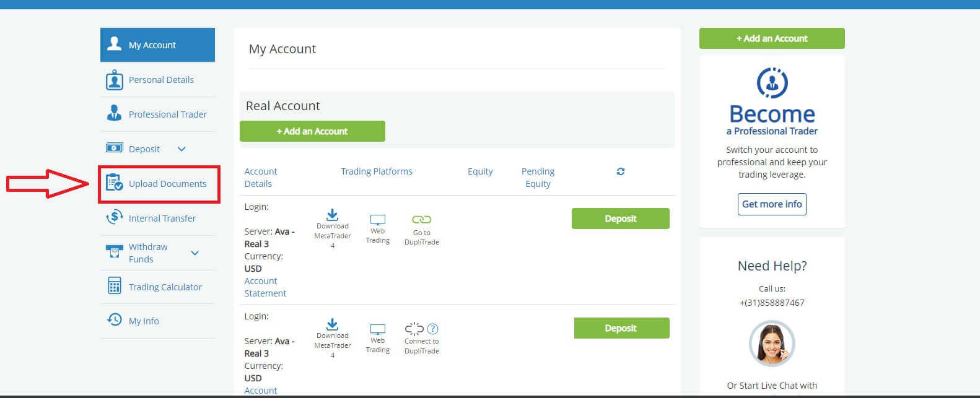
Task: Open the My Info sidebar item
Action: pyautogui.click(x=144, y=321)
